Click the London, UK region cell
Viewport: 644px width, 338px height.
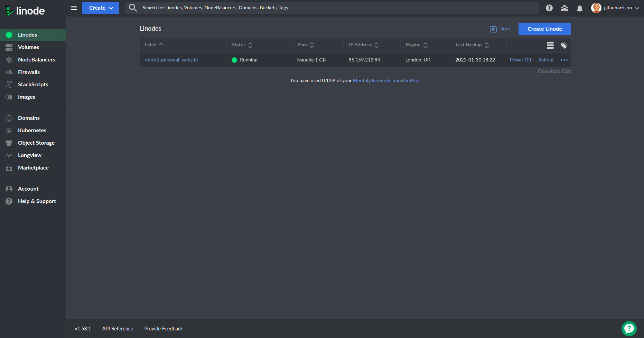[418, 60]
